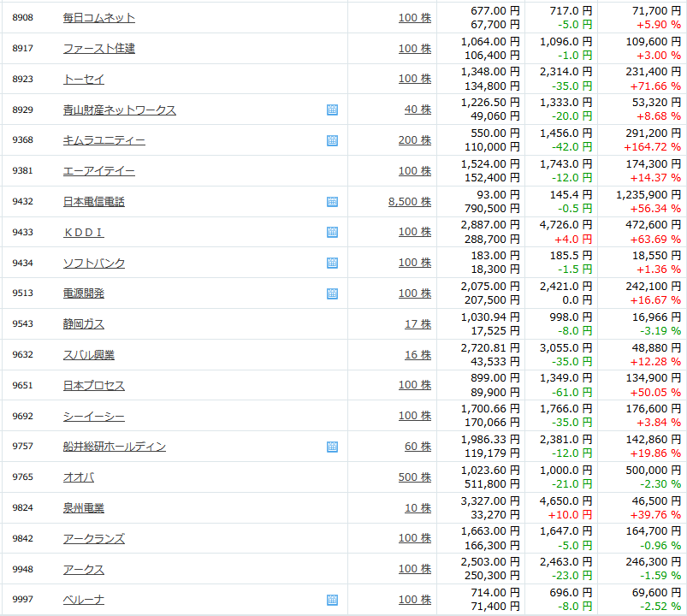The image size is (687, 616).
Task: Open the ファースト住建 stock link
Action: (x=99, y=48)
